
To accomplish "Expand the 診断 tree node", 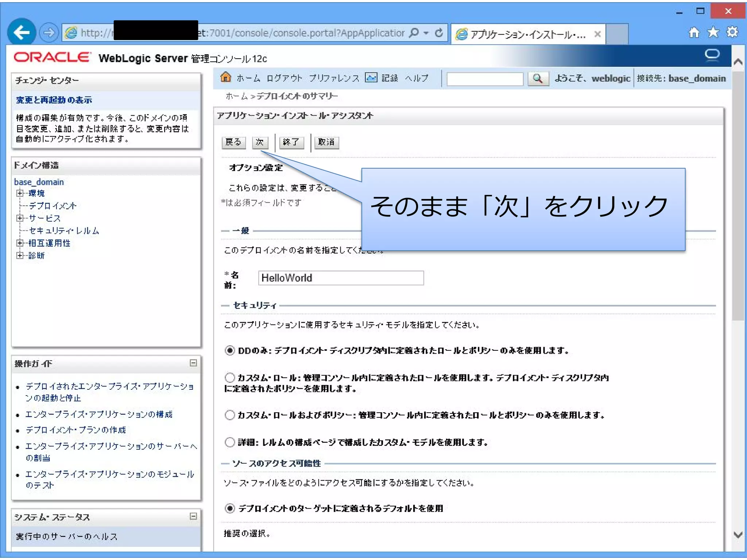I will click(x=20, y=255).
